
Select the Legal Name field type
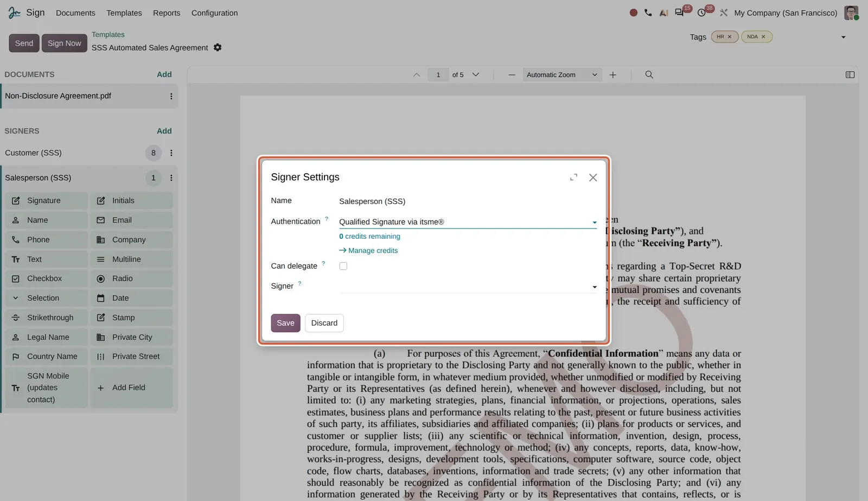(46, 337)
